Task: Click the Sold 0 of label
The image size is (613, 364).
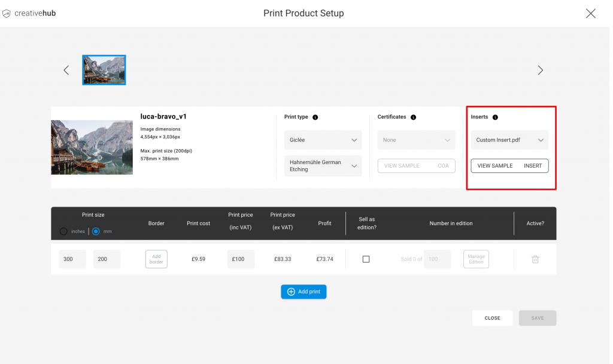Action: (411, 259)
